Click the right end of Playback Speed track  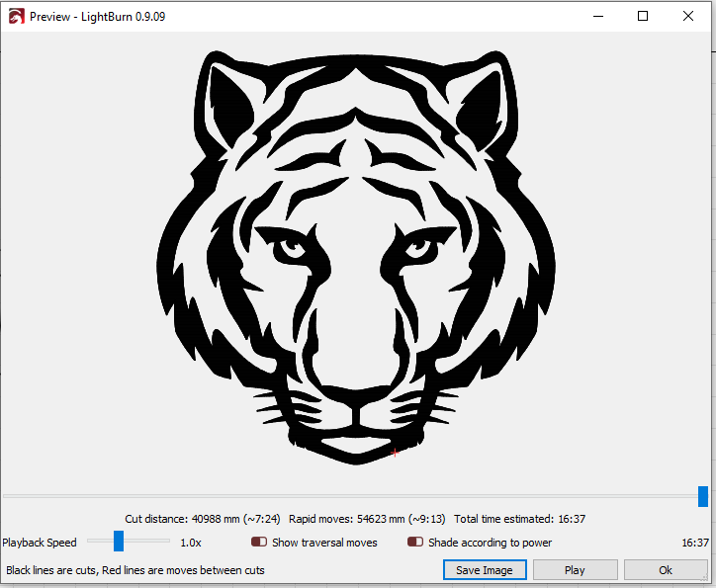pyautogui.click(x=167, y=542)
